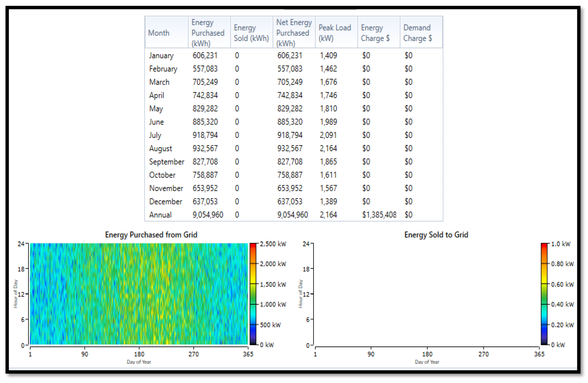Select the September row

167,162
